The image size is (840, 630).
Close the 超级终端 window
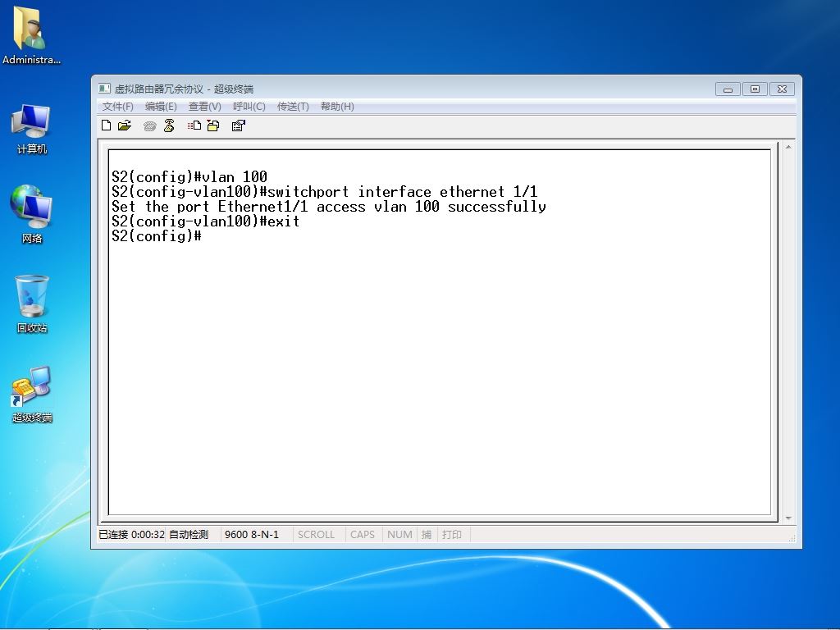tap(782, 89)
